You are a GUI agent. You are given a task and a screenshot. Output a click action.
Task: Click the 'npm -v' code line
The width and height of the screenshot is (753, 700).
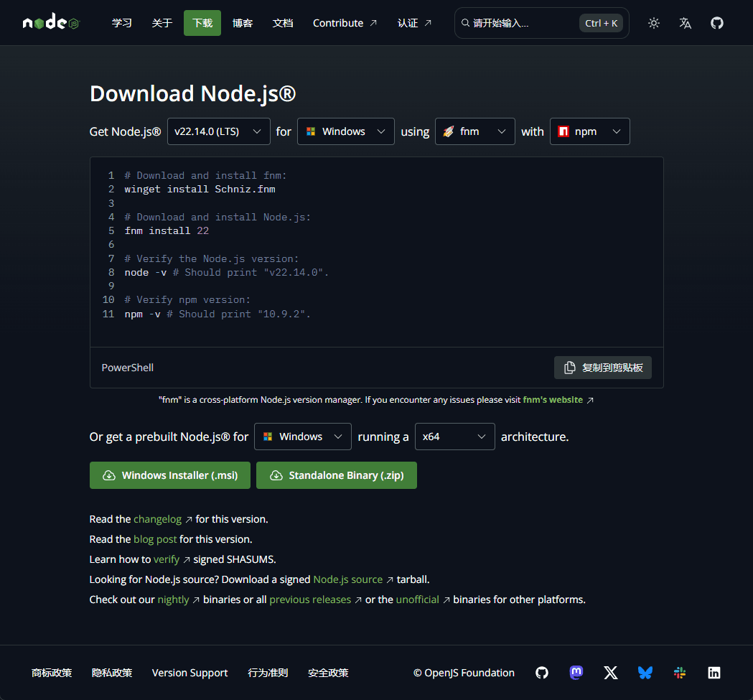coord(218,314)
